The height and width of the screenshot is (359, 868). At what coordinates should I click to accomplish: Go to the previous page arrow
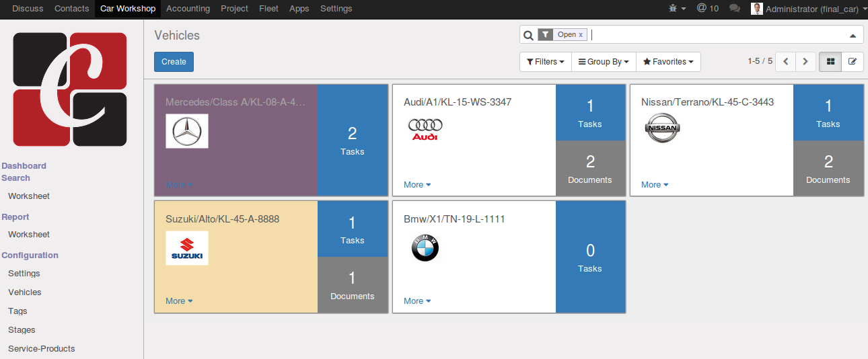[x=785, y=62]
